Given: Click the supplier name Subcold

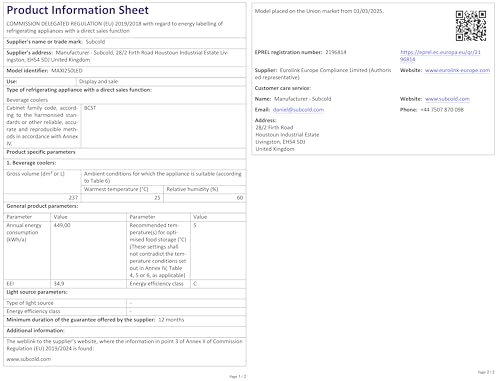Looking at the screenshot, I should 95,42.
